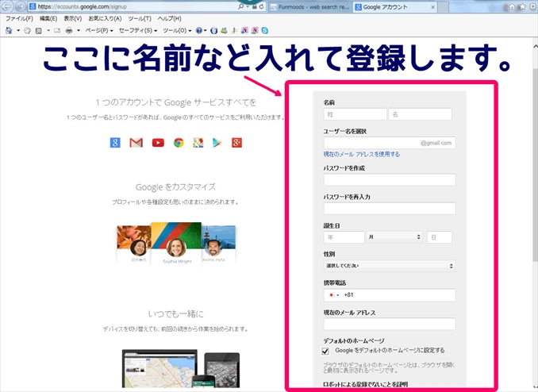The width and height of the screenshot is (538, 392).
Task: Open the dropdown arrow next to feeds icon
Action: point(48,30)
